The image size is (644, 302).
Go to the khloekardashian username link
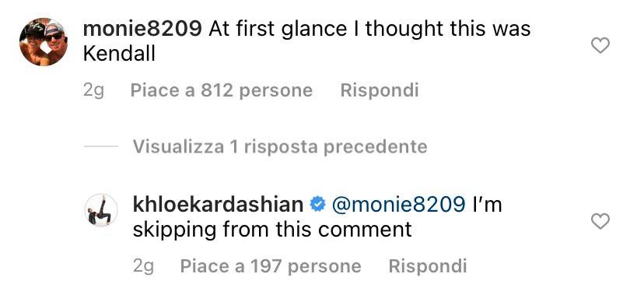click(218, 204)
